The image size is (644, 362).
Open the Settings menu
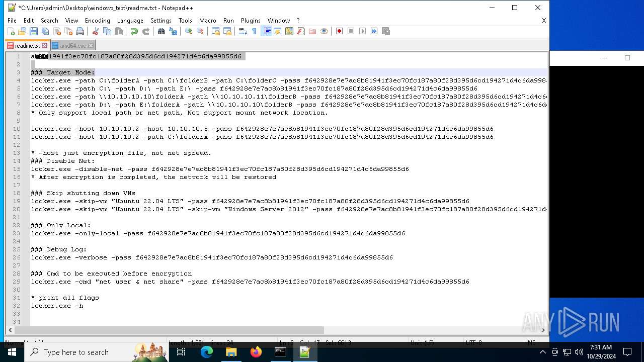(161, 21)
